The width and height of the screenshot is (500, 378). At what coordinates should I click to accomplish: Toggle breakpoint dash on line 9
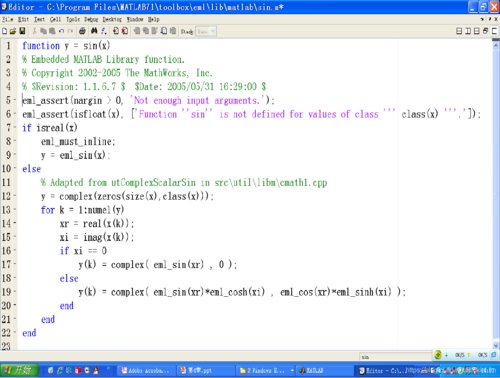[15, 155]
